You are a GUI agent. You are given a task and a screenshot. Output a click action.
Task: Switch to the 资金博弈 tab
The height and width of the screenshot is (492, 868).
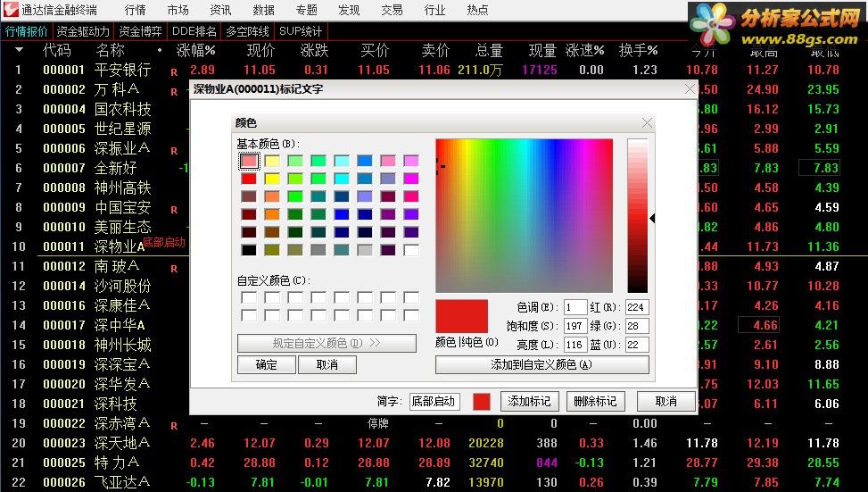141,31
